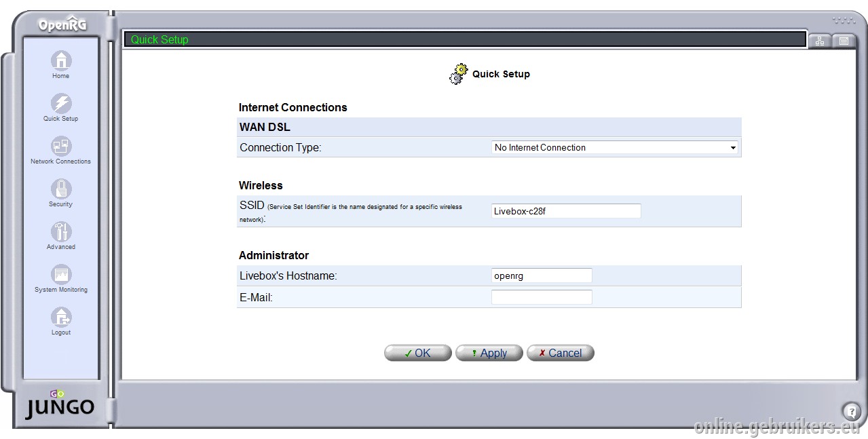Click the Livebox's Hostname field

click(542, 275)
